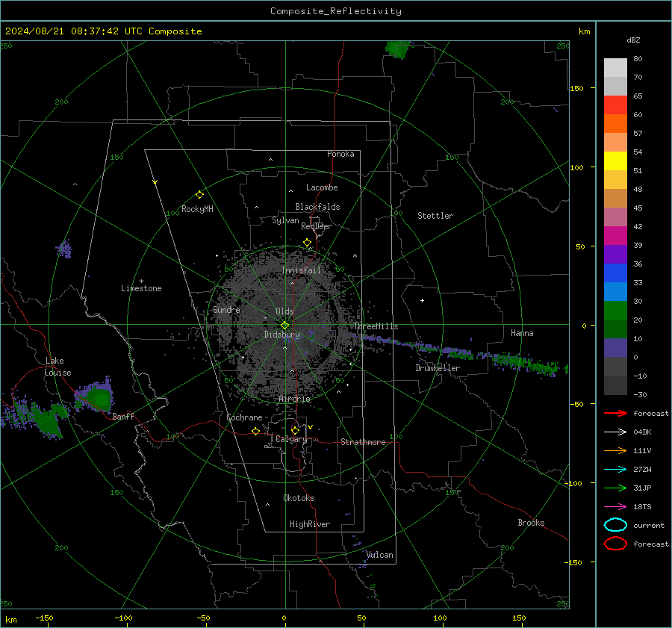672x628 pixels.
Task: Click the yellow diamond marker above Calgary
Action: click(x=295, y=430)
